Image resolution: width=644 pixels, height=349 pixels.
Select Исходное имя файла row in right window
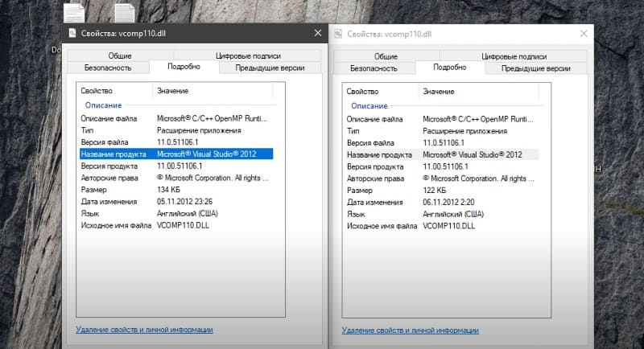442,227
